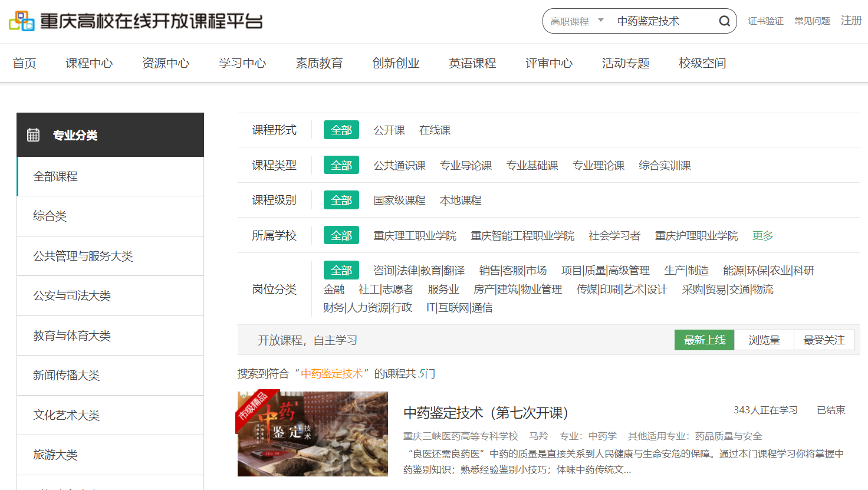868x490 pixels.
Task: Open the 高职课程 category dropdown
Action: pyautogui.click(x=577, y=21)
